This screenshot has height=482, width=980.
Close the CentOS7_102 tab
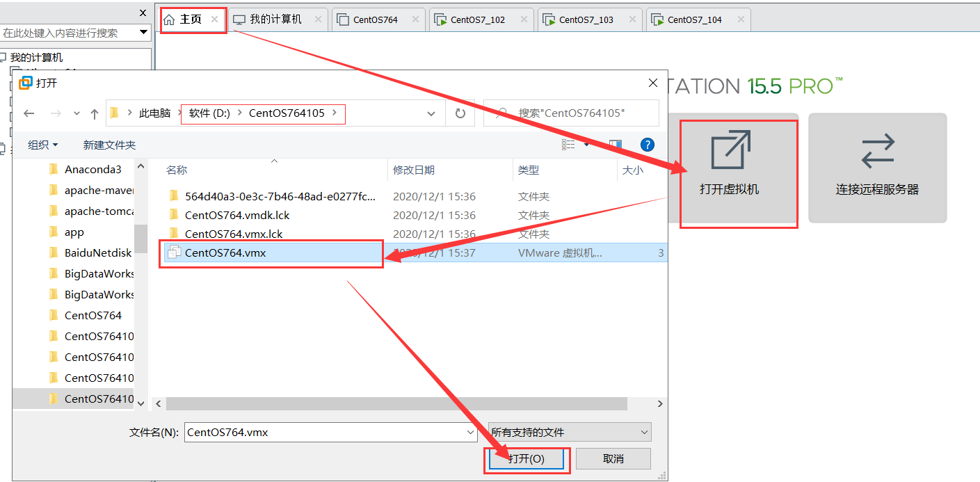coord(523,19)
